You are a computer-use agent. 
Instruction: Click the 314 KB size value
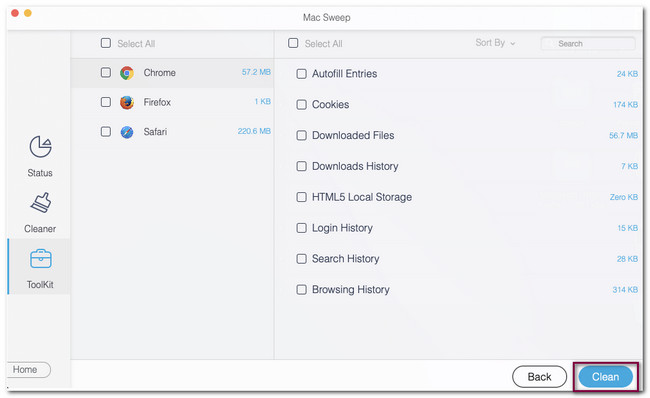coord(625,290)
